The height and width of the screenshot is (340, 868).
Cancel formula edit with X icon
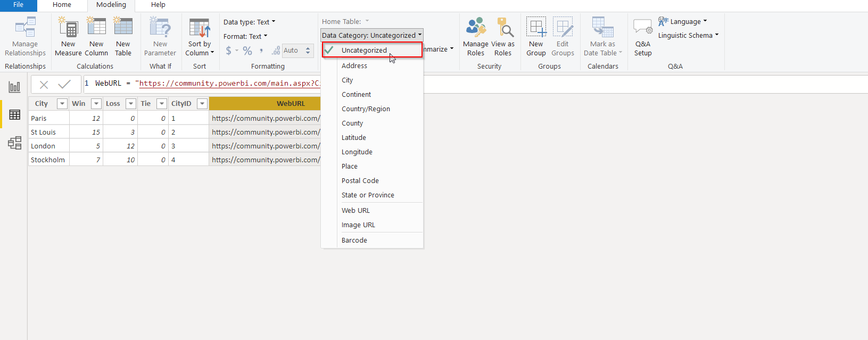44,84
